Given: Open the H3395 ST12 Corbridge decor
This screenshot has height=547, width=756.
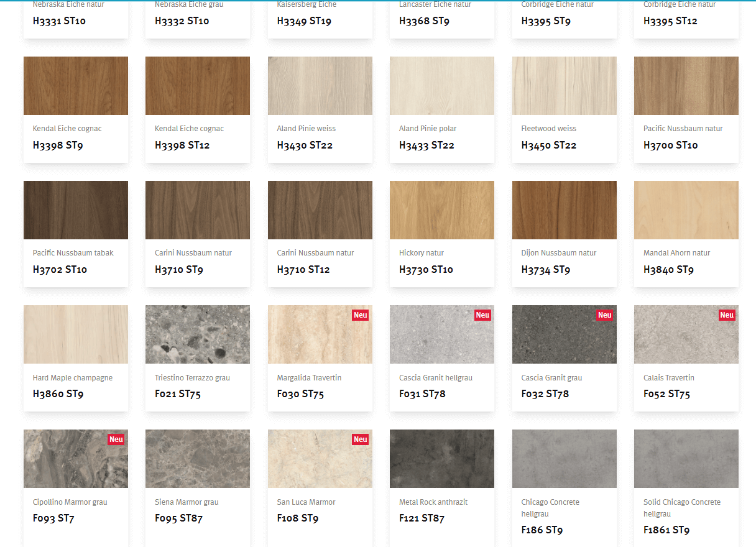Looking at the screenshot, I should 670,21.
